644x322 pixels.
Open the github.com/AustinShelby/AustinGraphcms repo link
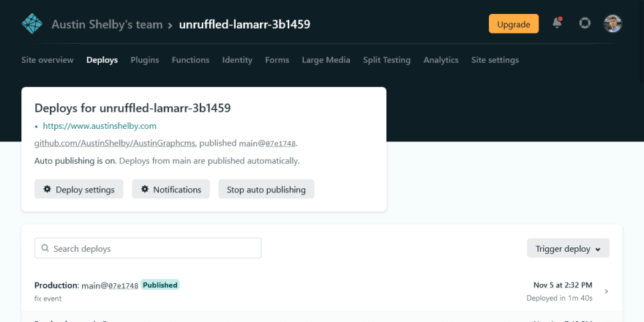point(115,143)
